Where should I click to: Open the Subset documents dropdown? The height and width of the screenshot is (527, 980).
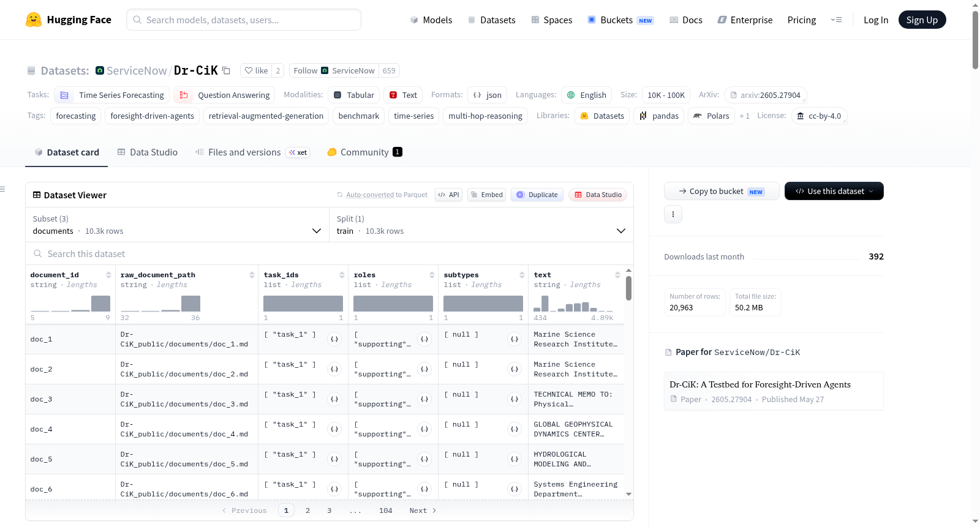click(x=178, y=225)
